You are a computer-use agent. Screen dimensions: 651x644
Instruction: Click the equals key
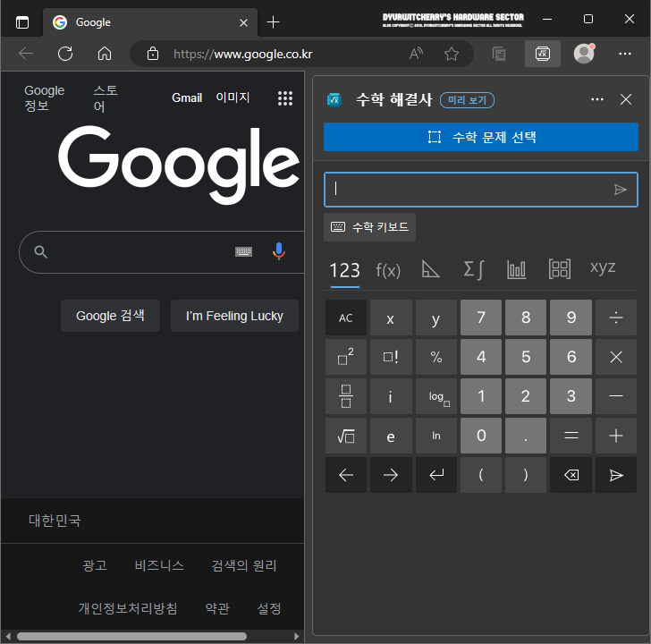(571, 436)
